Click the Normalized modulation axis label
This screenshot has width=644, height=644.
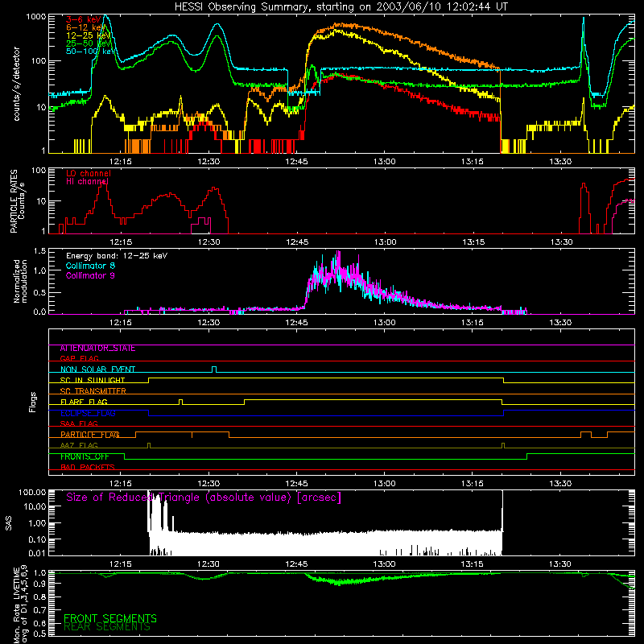[x=20, y=281]
